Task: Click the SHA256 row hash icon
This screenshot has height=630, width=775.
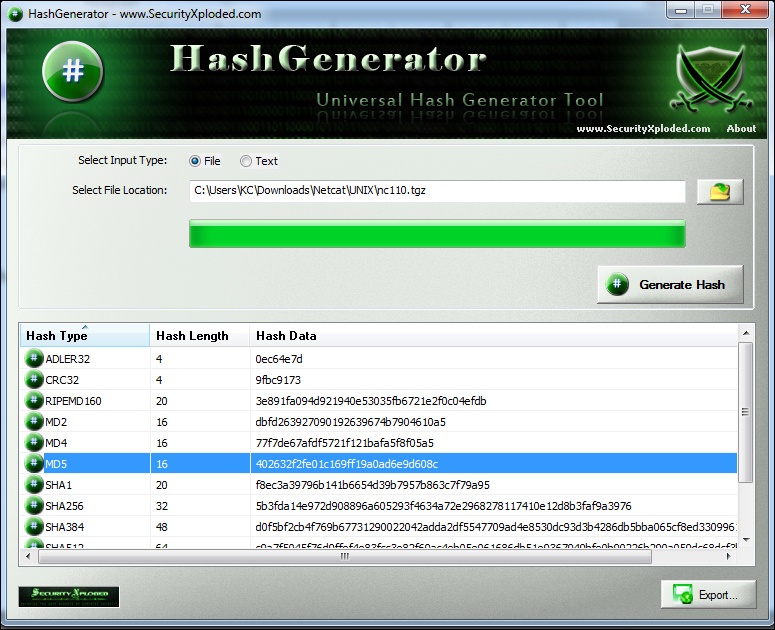Action: pos(34,505)
